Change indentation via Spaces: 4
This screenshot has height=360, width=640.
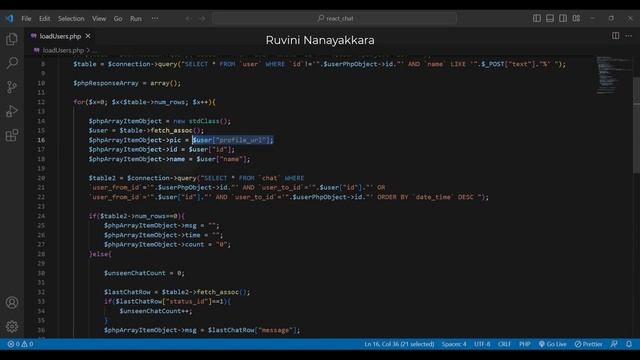pyautogui.click(x=454, y=344)
